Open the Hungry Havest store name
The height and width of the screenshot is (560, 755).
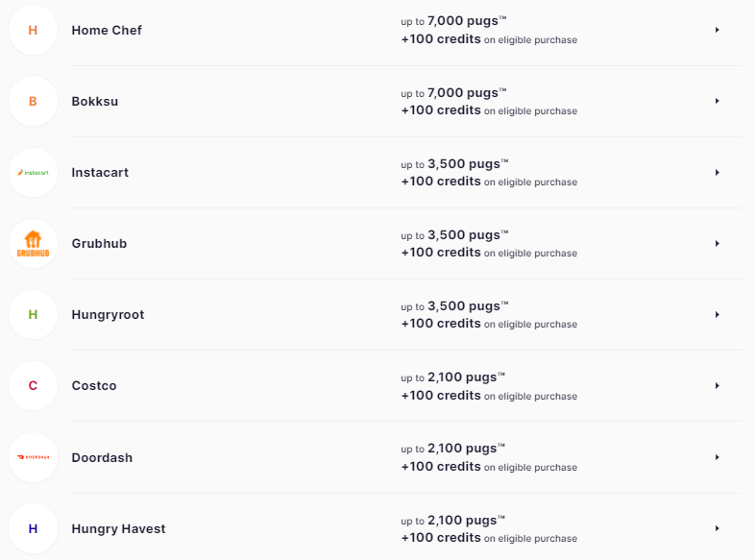point(118,528)
